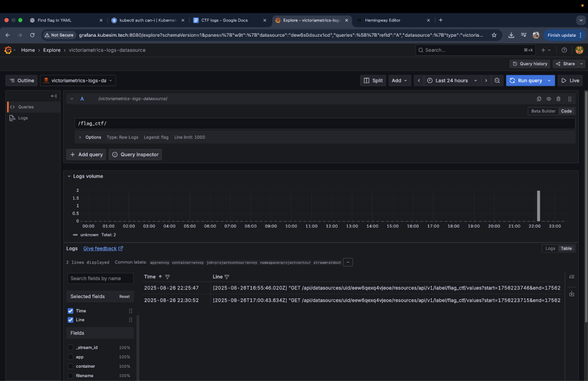Click the filter icon on Line column

(227, 277)
